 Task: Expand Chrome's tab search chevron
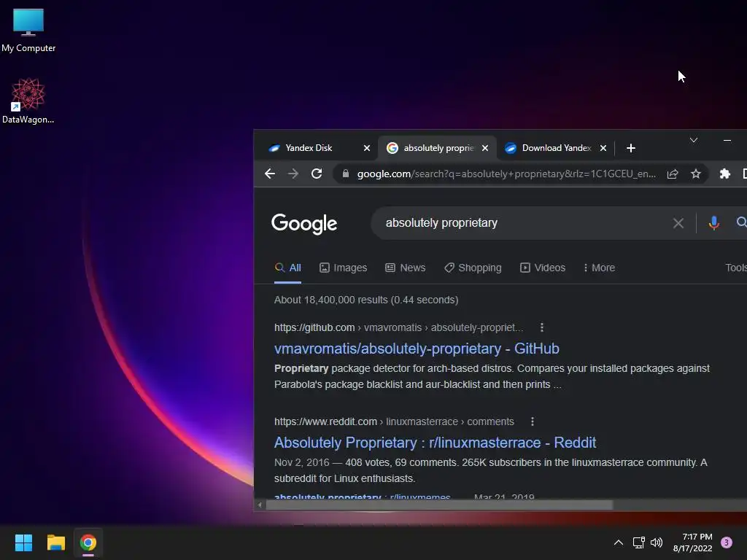point(693,140)
